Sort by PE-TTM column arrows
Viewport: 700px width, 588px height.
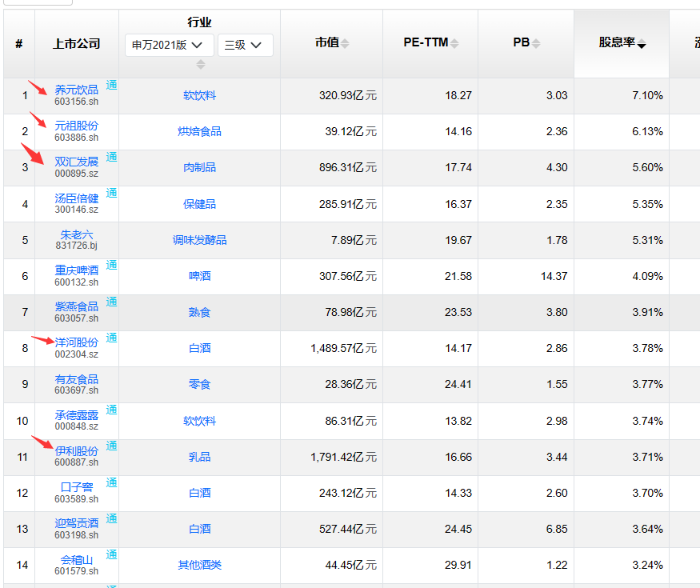coord(454,43)
